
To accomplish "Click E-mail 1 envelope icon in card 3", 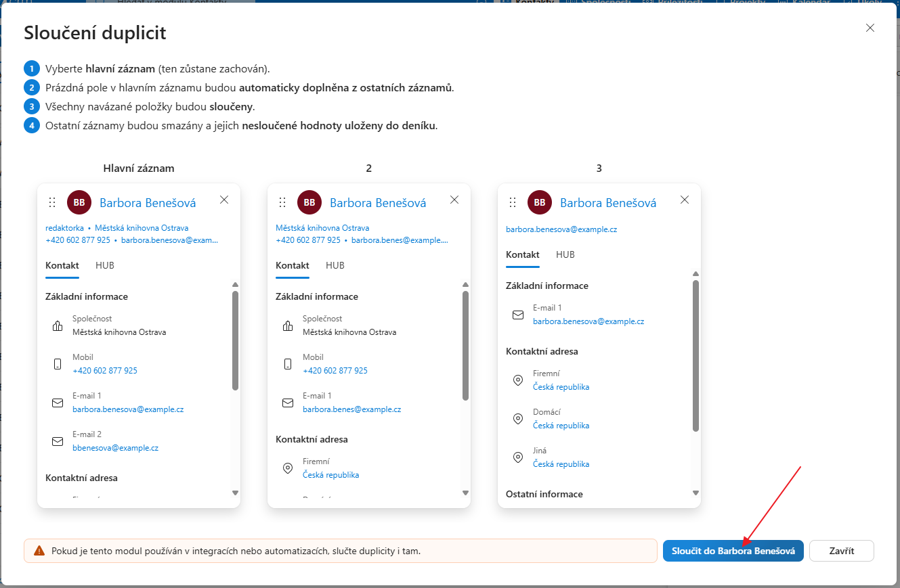I will [518, 315].
